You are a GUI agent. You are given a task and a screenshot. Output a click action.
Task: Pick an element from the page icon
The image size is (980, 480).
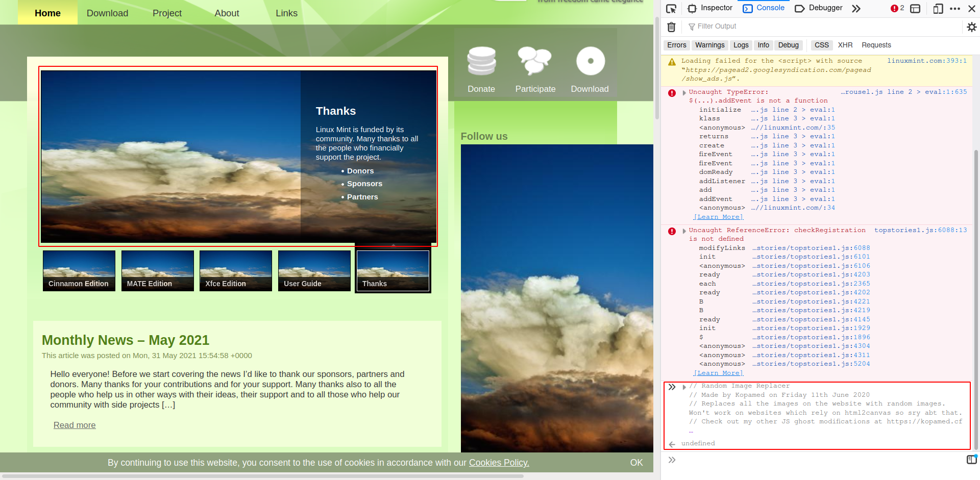(671, 8)
